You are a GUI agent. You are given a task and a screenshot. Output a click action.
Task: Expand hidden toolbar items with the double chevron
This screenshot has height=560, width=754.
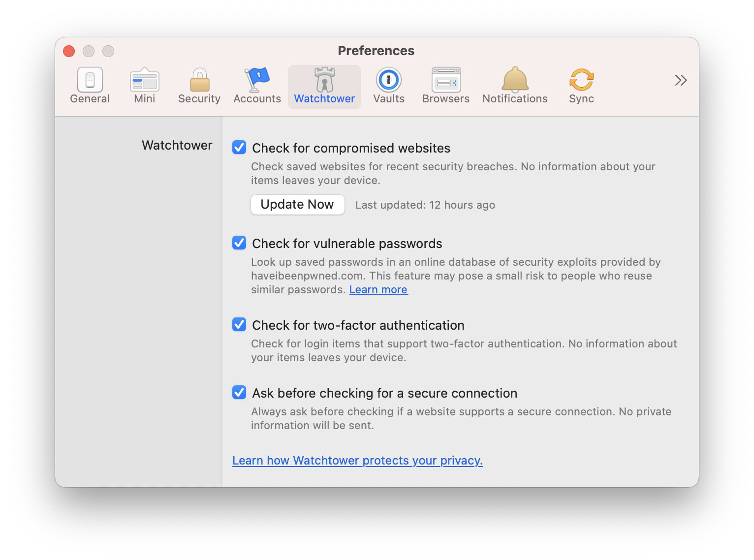pyautogui.click(x=681, y=80)
